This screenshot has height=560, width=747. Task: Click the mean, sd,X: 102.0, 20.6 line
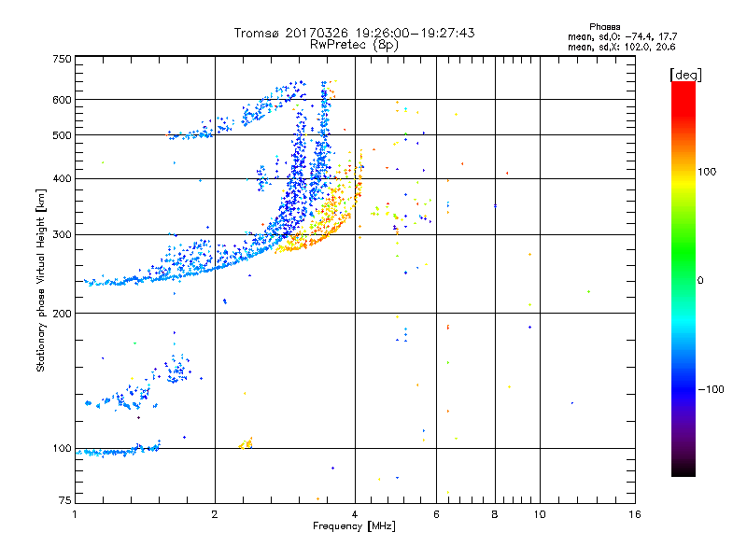point(621,47)
